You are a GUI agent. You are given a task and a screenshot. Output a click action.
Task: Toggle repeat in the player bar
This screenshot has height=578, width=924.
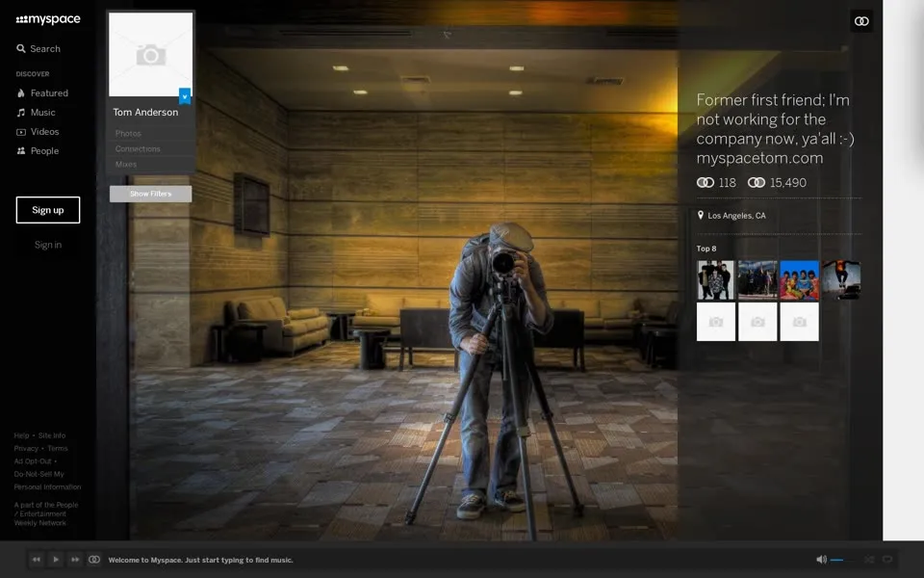pos(887,560)
